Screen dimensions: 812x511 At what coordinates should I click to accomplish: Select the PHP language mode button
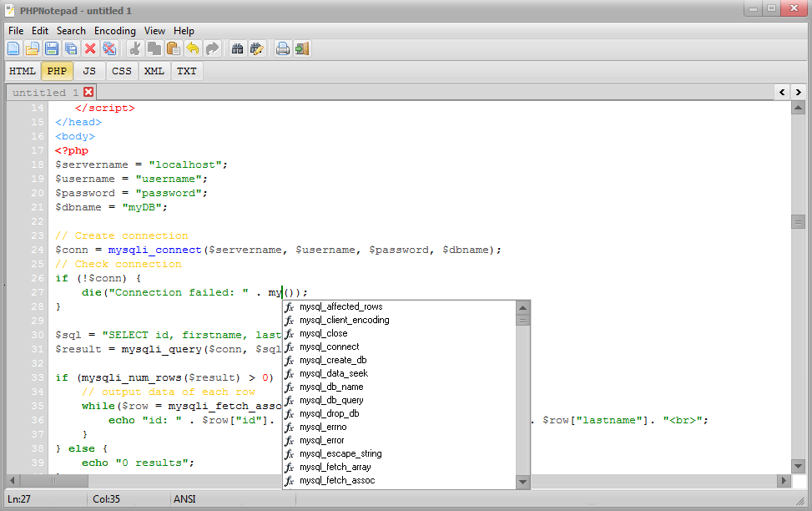pos(57,71)
